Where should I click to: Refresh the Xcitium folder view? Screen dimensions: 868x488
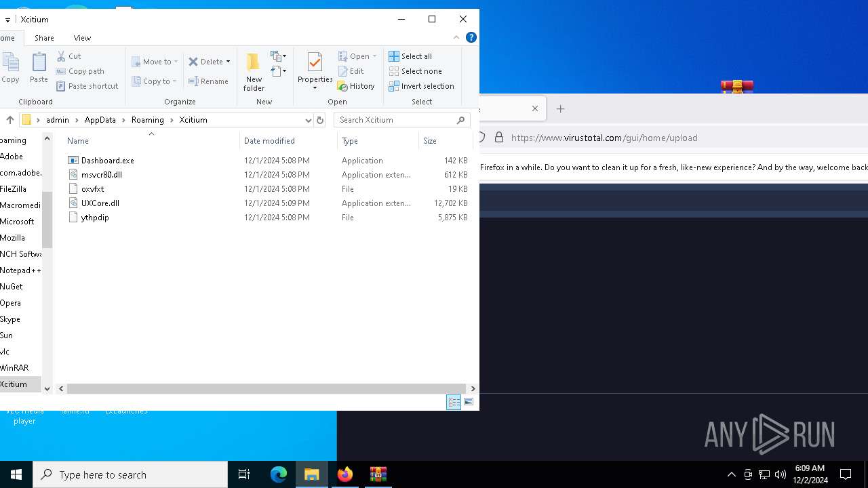(320, 120)
